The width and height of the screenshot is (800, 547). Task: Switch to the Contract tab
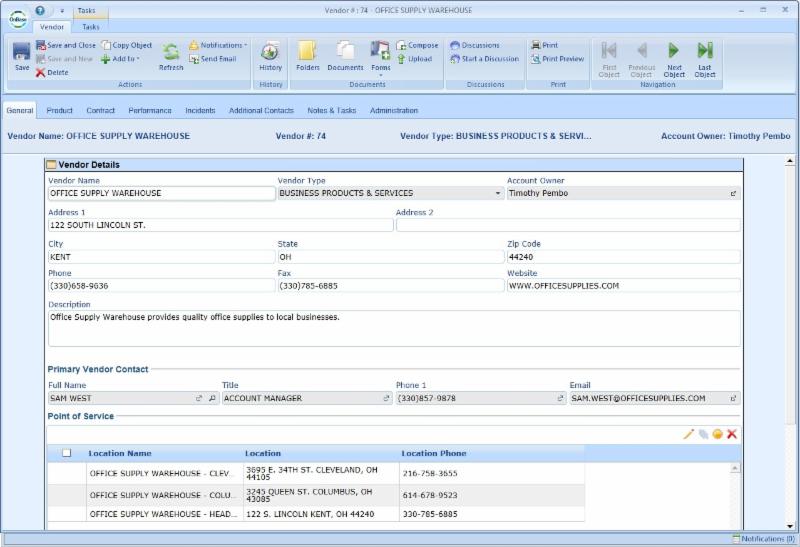[x=100, y=110]
